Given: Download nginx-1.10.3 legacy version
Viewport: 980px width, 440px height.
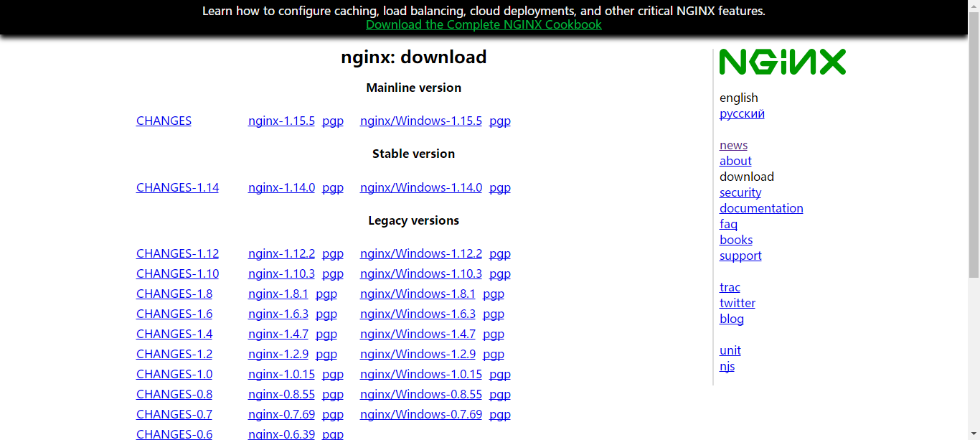Looking at the screenshot, I should click(x=281, y=273).
